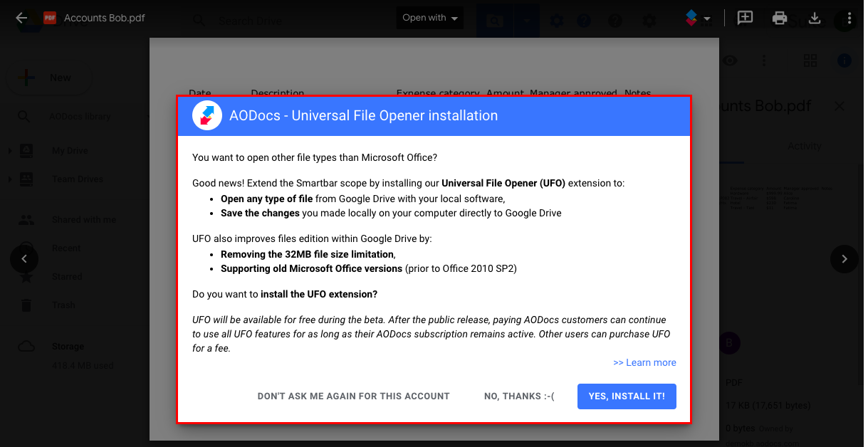Follow the '>> Learn more' link
The width and height of the screenshot is (868, 447).
pos(644,362)
